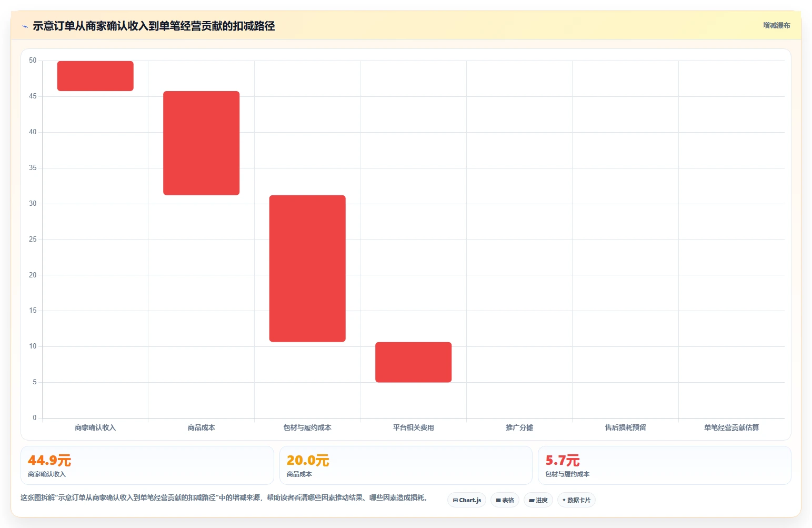Click the lightning icon beside the chart title
Screen dimensions: 812x528
[25, 26]
